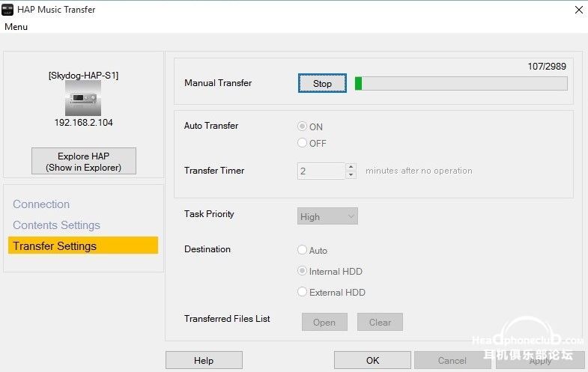The height and width of the screenshot is (372, 588).
Task: Close the HAP Music Transfer window
Action: (578, 10)
